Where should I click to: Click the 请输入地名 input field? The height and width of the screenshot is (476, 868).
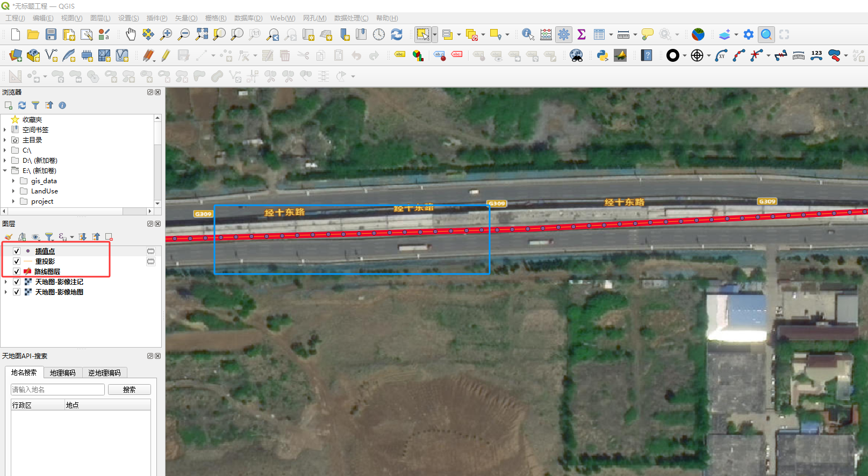point(58,390)
